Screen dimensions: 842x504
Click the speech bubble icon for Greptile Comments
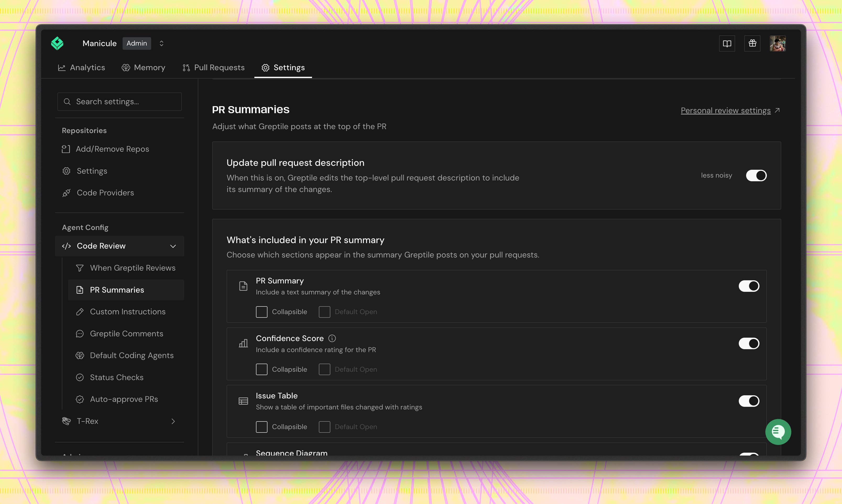pyautogui.click(x=80, y=333)
